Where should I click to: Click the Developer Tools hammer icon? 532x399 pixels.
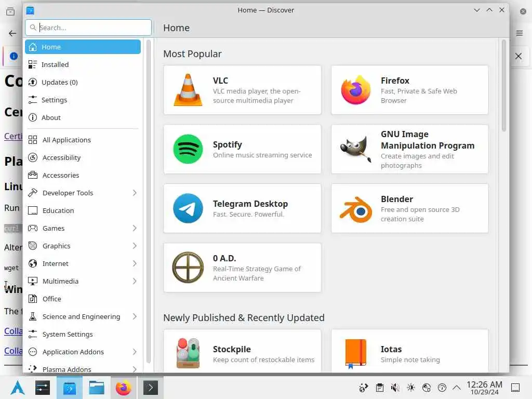coord(33,193)
